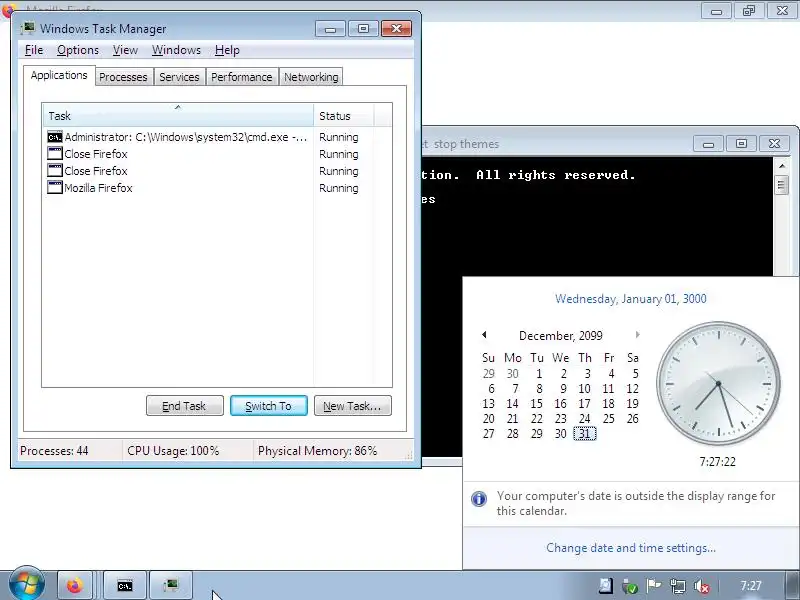Close the command prompt window
The height and width of the screenshot is (600, 800).
774,144
